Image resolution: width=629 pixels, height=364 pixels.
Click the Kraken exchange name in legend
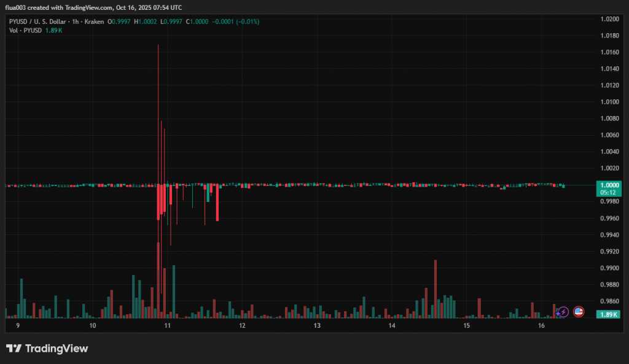[95, 21]
